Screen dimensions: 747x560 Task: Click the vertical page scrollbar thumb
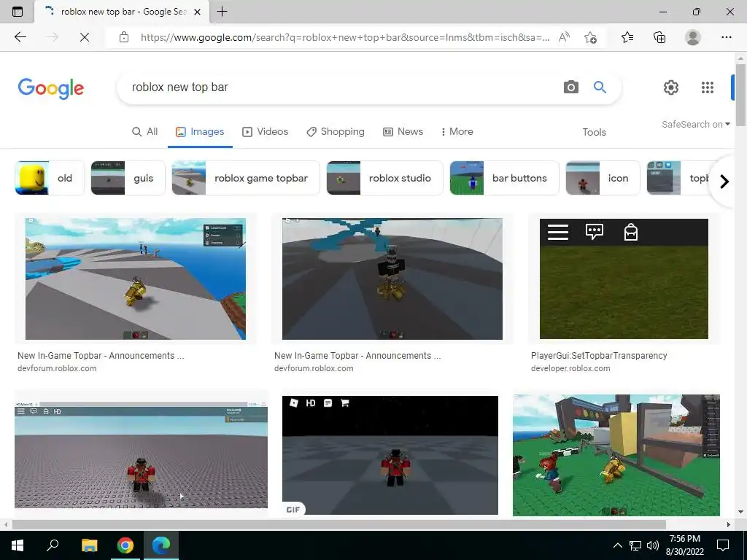click(740, 95)
